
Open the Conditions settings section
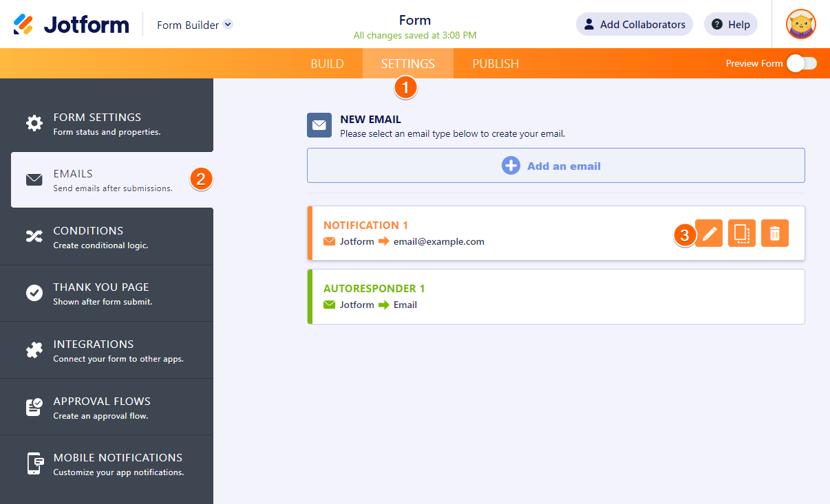point(107,237)
